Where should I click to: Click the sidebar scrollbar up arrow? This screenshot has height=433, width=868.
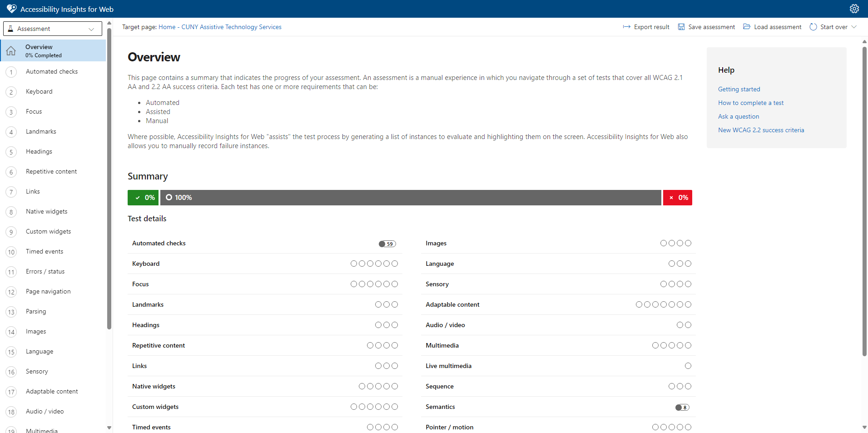tap(109, 23)
